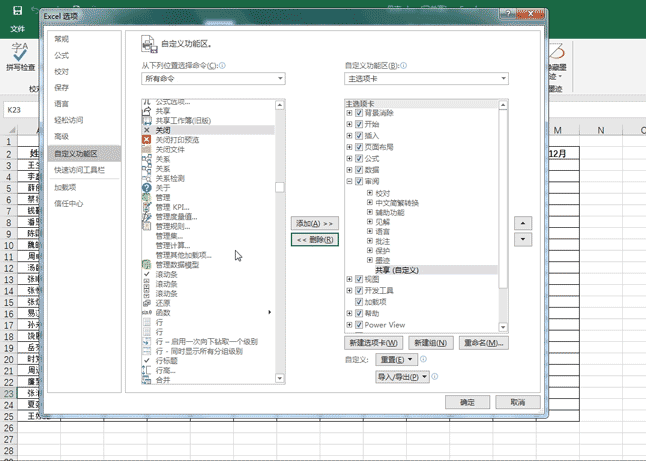Click info icon beside 导入/导出 button

tap(435, 377)
